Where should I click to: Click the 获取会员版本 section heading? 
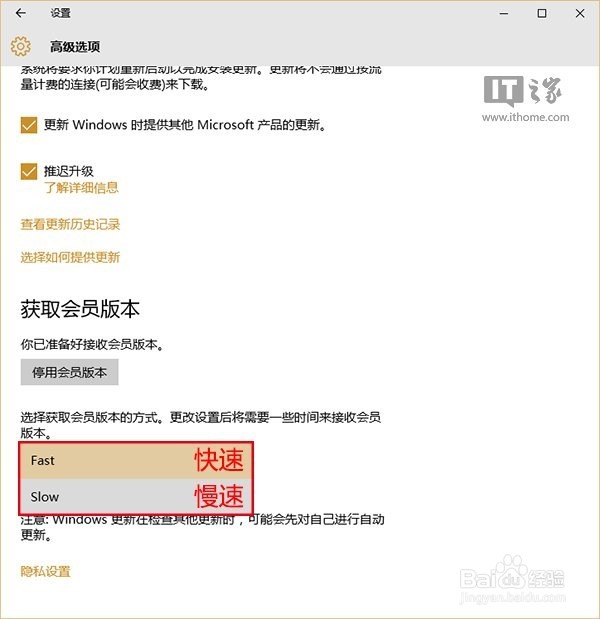click(80, 309)
